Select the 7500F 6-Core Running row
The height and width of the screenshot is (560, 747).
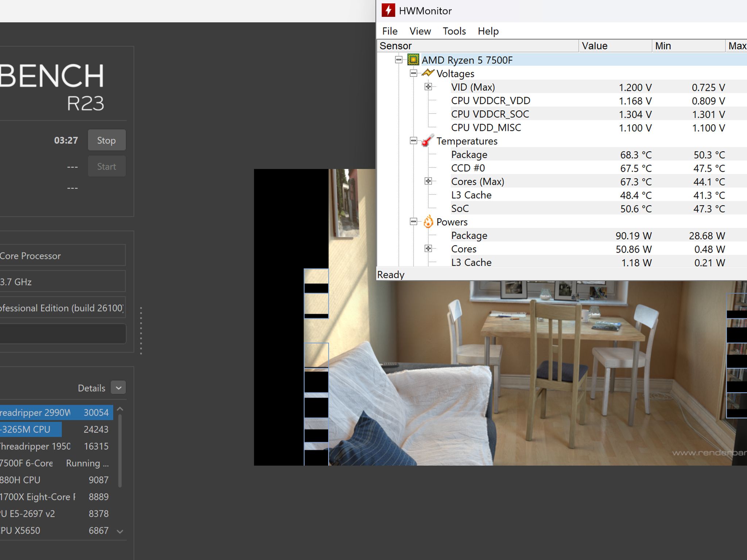pos(56,463)
